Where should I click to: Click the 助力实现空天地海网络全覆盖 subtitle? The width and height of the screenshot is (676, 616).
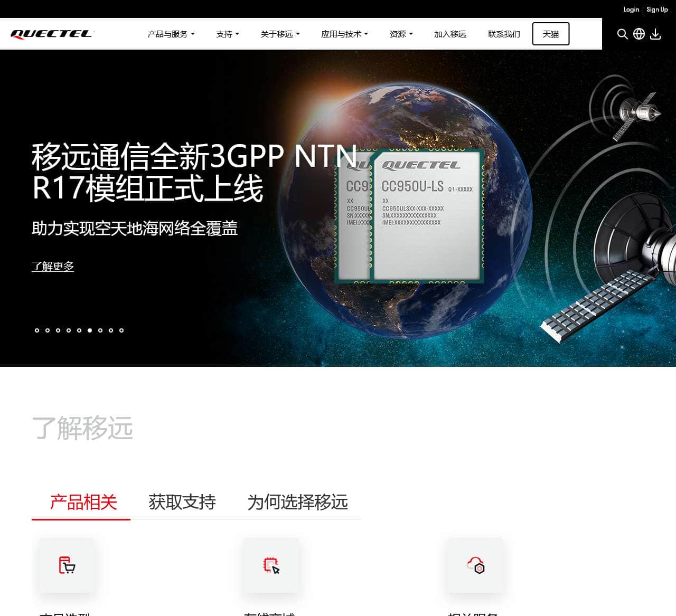135,229
